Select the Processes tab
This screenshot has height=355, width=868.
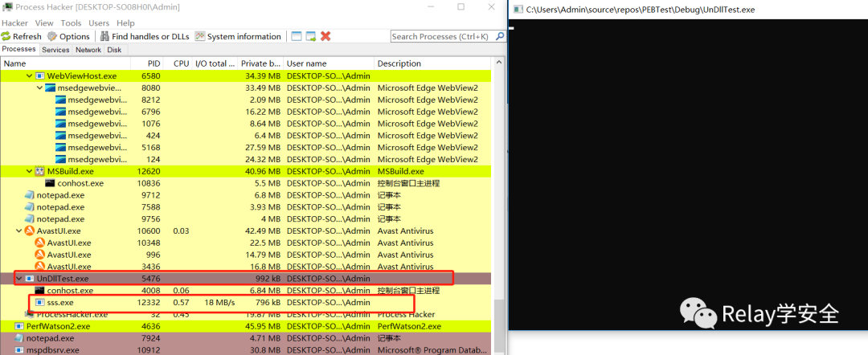(x=19, y=49)
